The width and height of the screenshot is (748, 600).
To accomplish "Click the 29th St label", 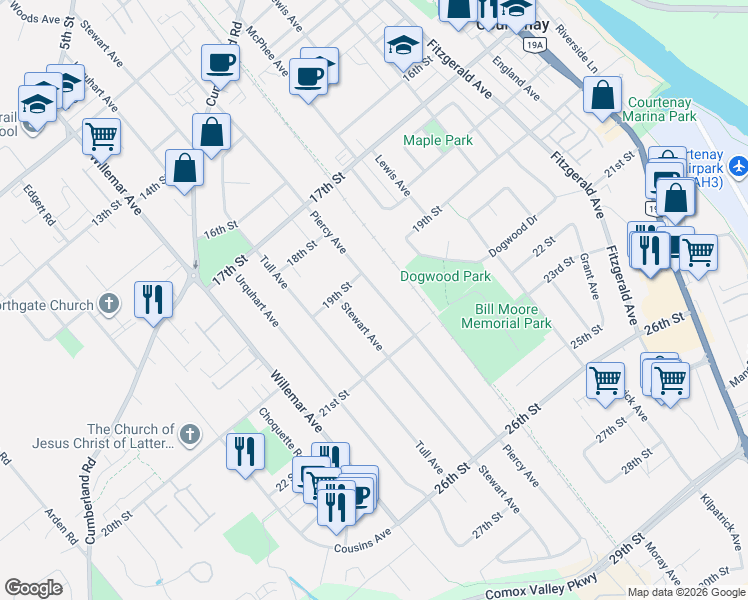I will click(627, 549).
